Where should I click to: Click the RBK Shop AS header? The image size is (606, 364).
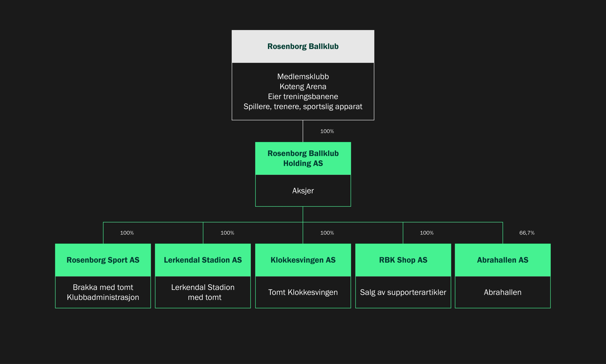(x=403, y=260)
